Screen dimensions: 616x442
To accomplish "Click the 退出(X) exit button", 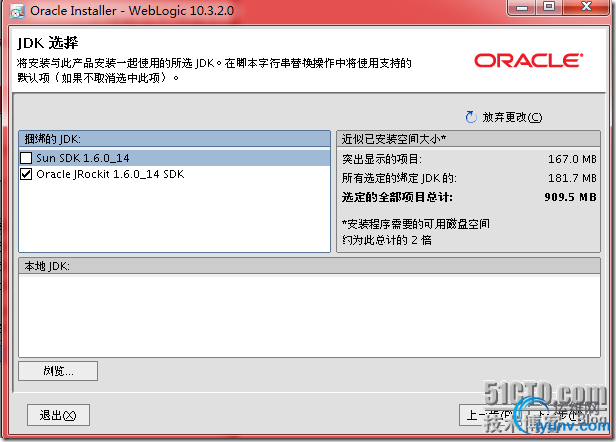I will [58, 415].
